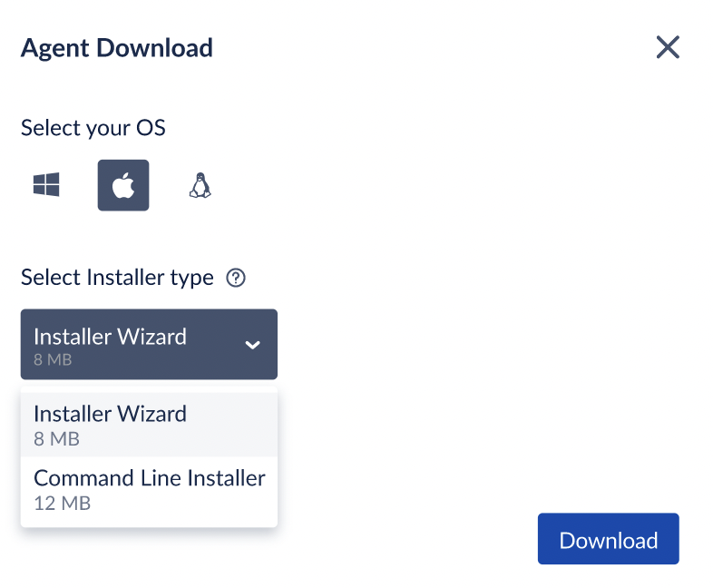Viewport: 713px width, 588px height.
Task: Start agent download for macOS
Action: 609,539
